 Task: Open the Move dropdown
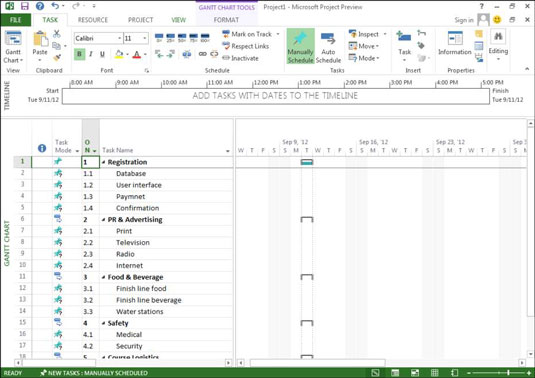click(364, 46)
